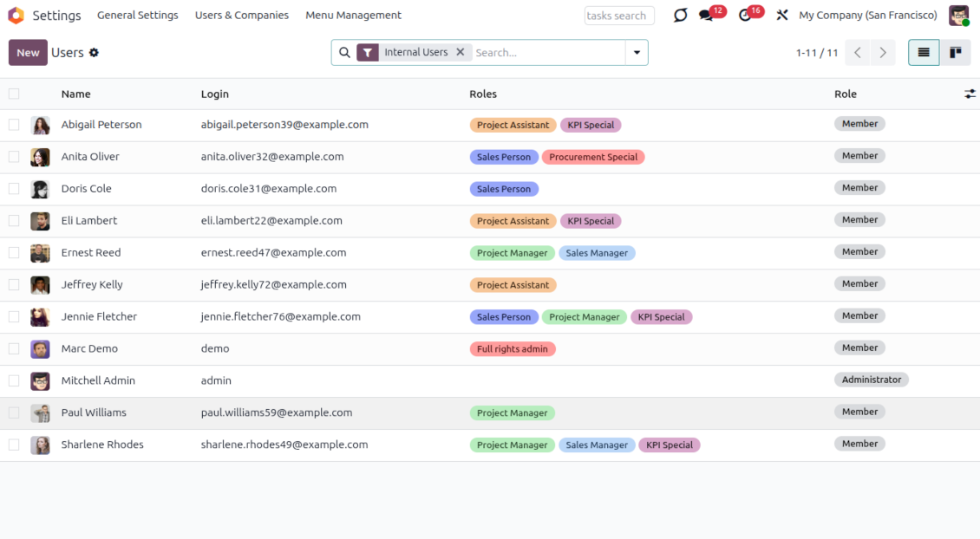Open optional columns adjust menu
Viewport: 980px width, 539px height.
pyautogui.click(x=970, y=94)
